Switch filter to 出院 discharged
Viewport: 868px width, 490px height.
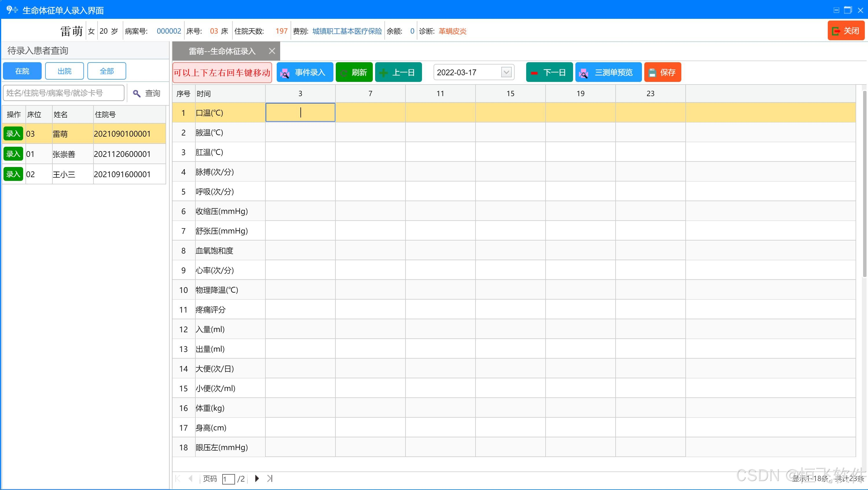[64, 71]
